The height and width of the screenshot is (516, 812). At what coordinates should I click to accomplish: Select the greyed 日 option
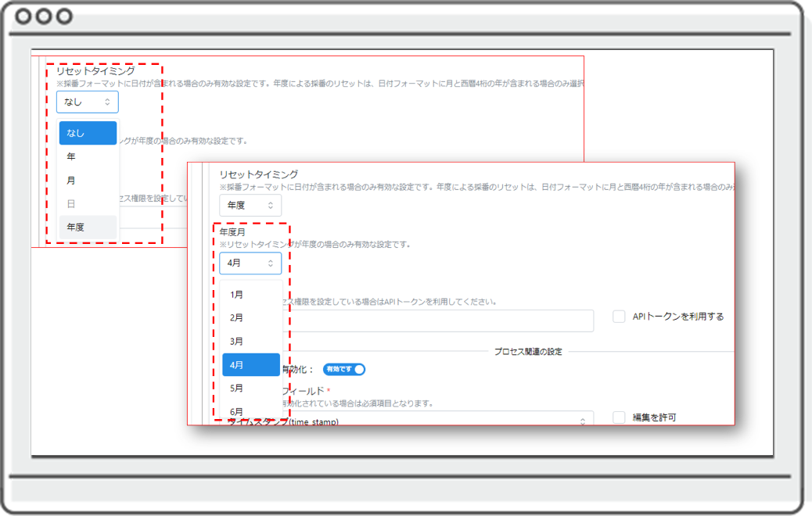pos(88,204)
